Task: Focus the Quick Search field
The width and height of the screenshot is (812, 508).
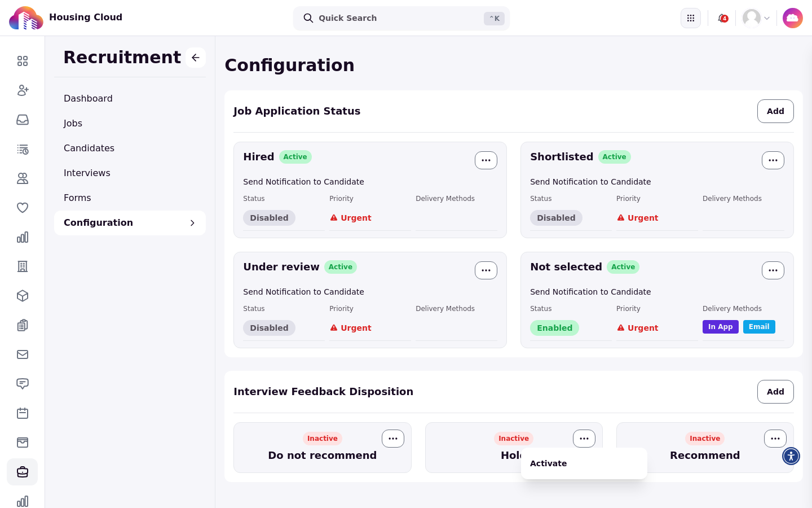Action: click(401, 18)
